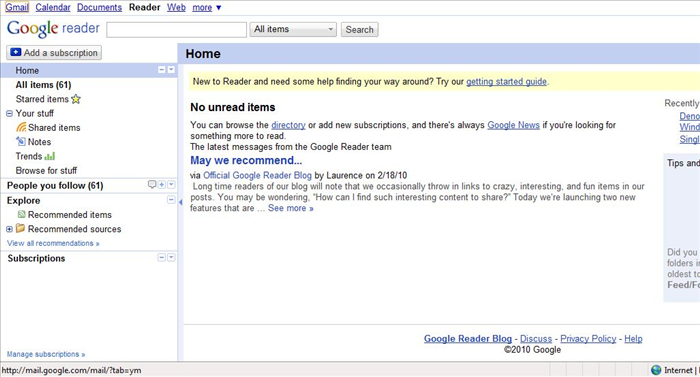Image resolution: width=700 pixels, height=377 pixels.
Task: Click the blue arrow to hide the sidebar
Action: [x=180, y=202]
